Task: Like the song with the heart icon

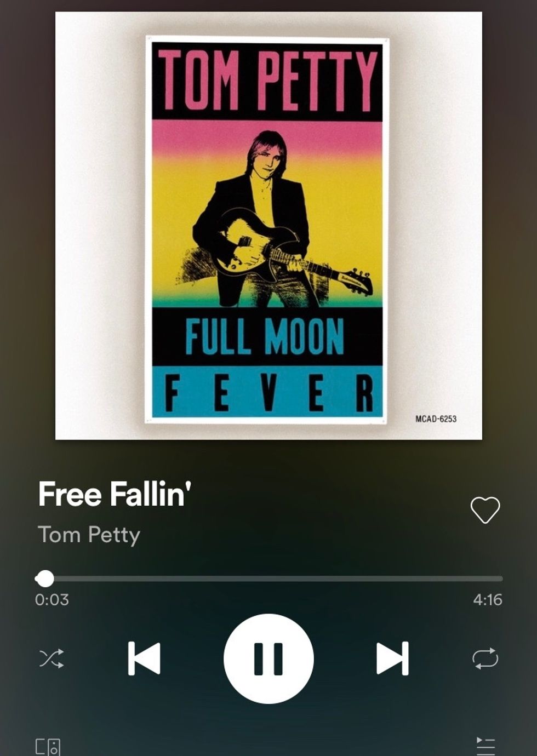Action: coord(485,510)
